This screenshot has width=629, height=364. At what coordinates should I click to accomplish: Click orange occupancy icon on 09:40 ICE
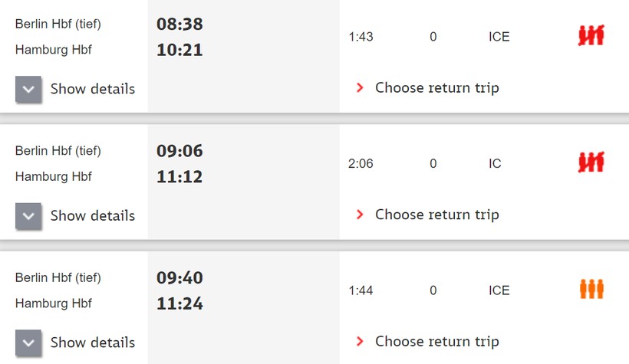click(591, 290)
